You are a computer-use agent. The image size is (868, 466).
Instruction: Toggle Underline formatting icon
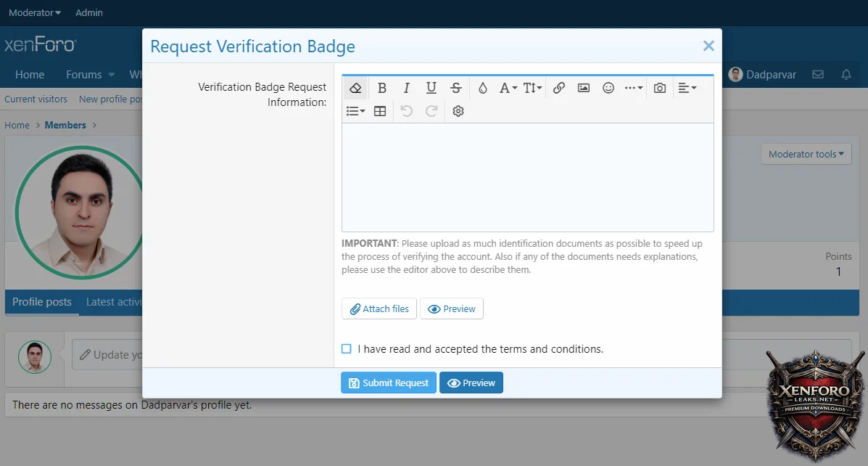click(431, 88)
